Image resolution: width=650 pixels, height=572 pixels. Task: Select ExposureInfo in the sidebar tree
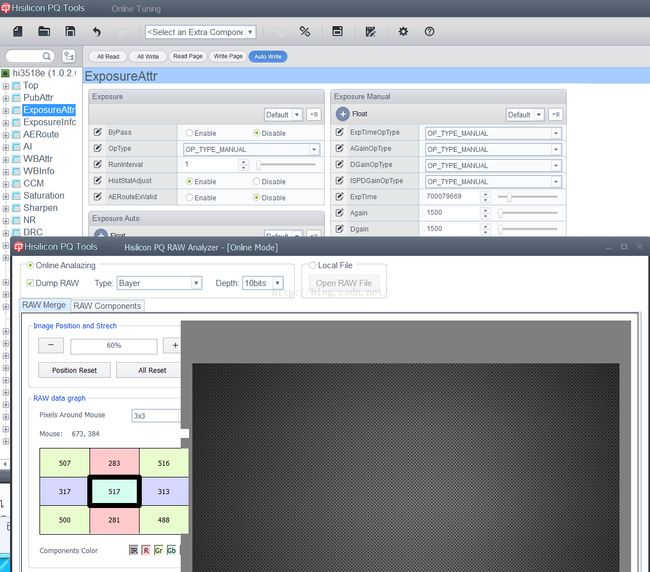coord(49,122)
